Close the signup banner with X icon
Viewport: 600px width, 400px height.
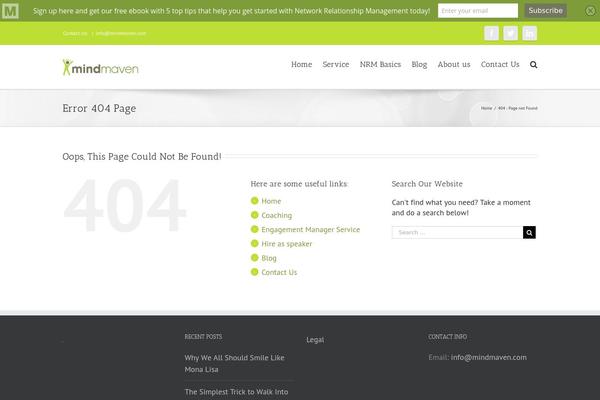[x=590, y=11]
